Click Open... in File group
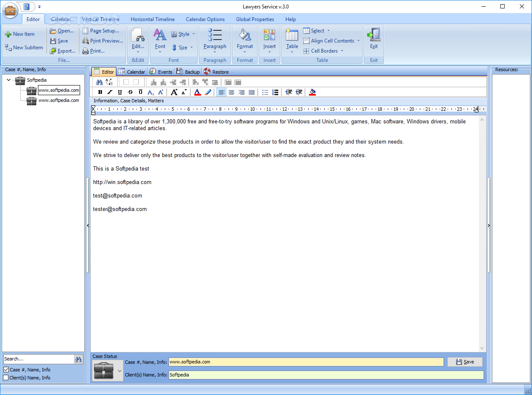The width and height of the screenshot is (532, 395). [62, 31]
